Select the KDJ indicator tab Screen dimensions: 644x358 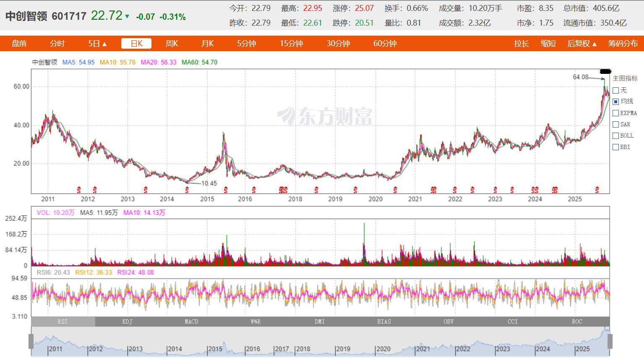pyautogui.click(x=127, y=321)
